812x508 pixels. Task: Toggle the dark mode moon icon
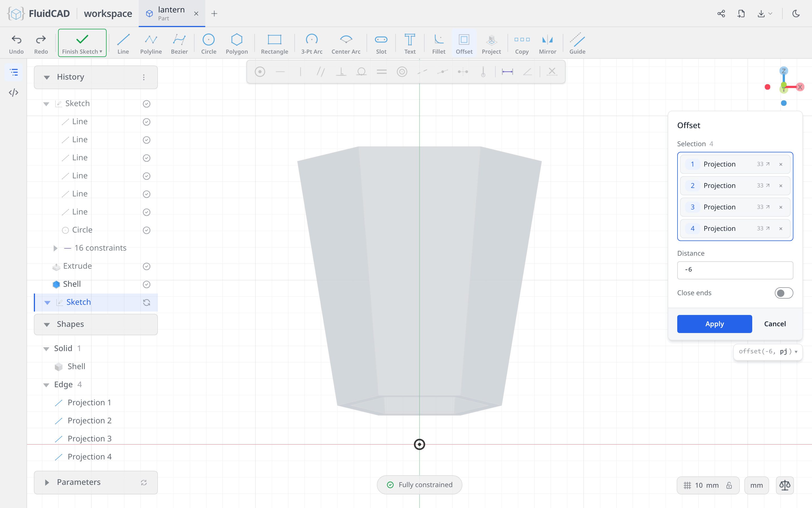click(796, 14)
